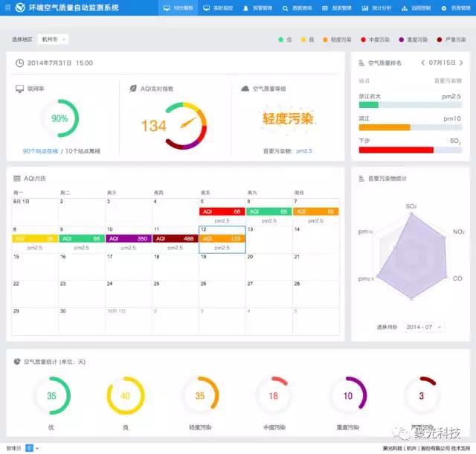Open the 报表管理 report tab
Screen dimensions: 476x454
coord(337,8)
